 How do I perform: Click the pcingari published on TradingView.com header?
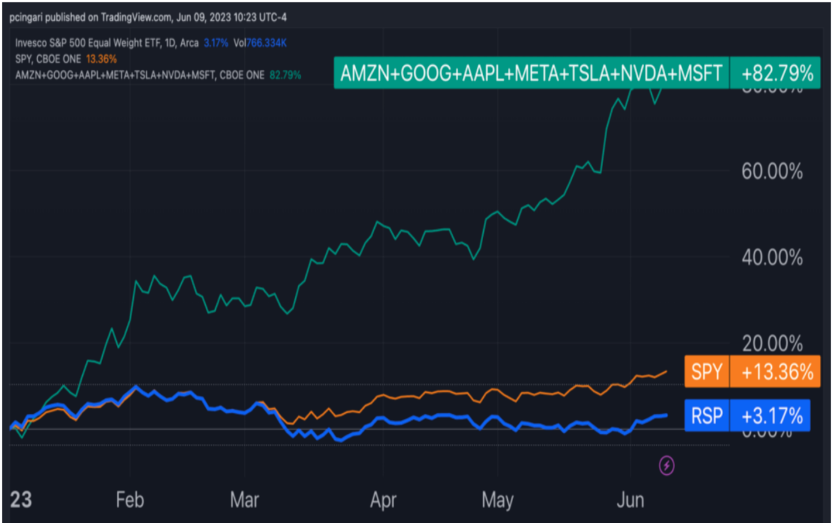click(x=148, y=18)
